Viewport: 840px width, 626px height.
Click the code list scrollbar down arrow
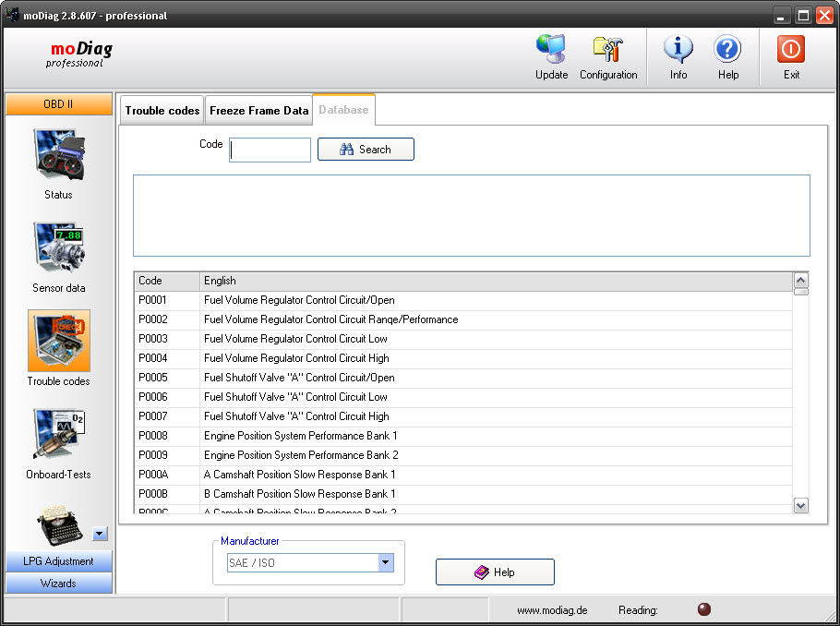pyautogui.click(x=800, y=505)
